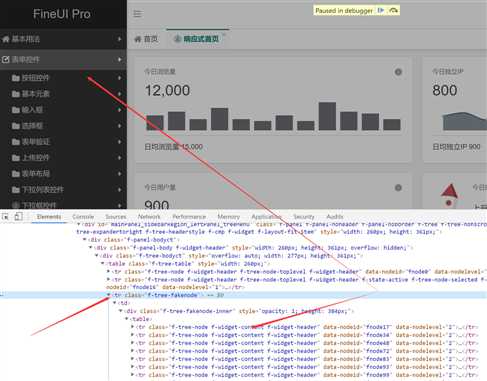Click the home icon beside 基本用法
Viewport: 487px width, 381px height.
(6, 39)
